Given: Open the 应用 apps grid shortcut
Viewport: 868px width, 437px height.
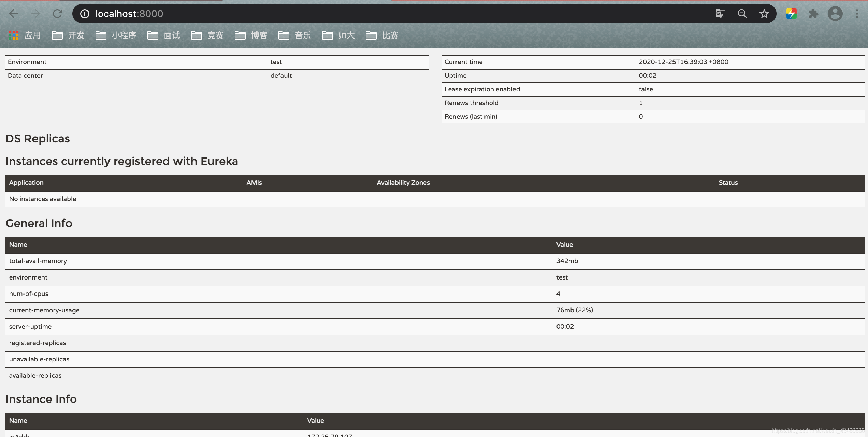Looking at the screenshot, I should click(25, 35).
